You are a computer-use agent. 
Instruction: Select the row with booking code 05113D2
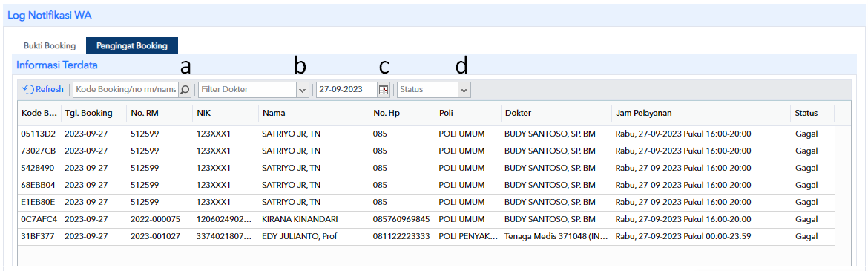pos(427,134)
